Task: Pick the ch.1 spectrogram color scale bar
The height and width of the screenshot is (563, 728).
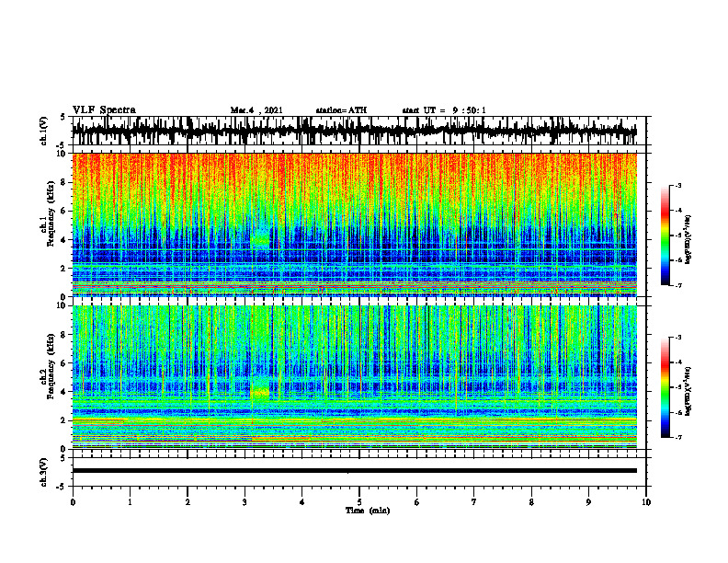Action: (x=665, y=236)
